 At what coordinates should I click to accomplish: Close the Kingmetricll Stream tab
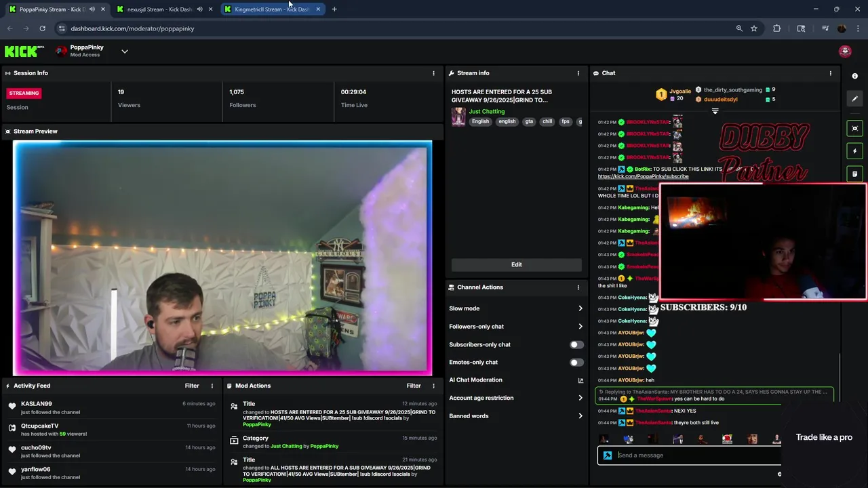click(318, 9)
